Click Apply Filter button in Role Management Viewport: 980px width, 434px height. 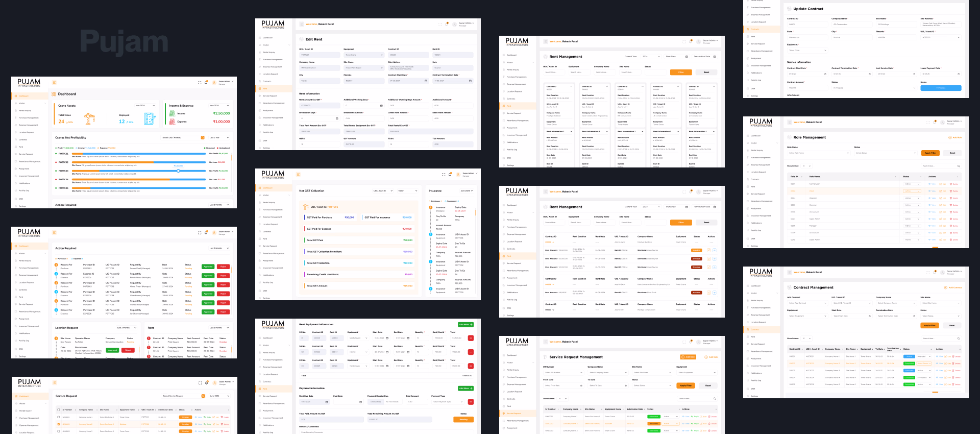930,153
